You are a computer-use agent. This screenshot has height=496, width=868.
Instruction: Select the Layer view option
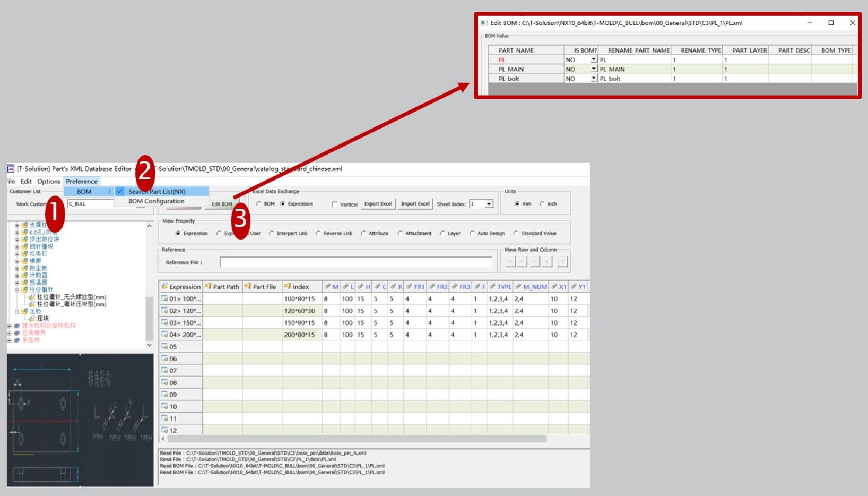[x=442, y=233]
